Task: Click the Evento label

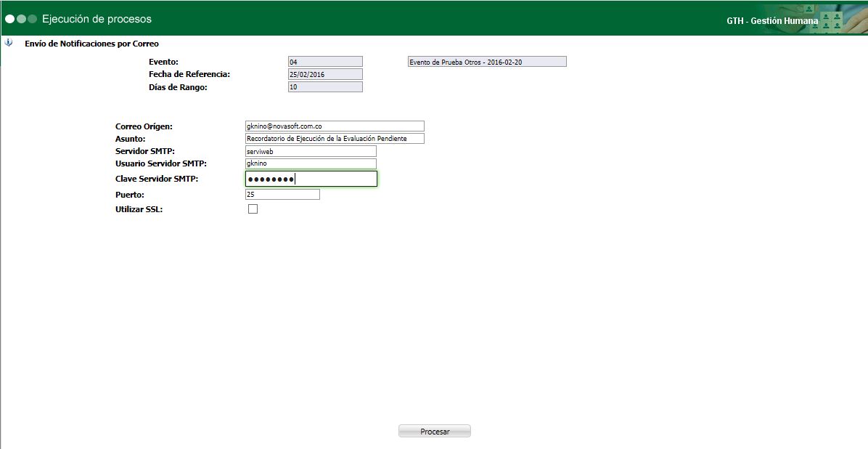Action: coord(164,62)
